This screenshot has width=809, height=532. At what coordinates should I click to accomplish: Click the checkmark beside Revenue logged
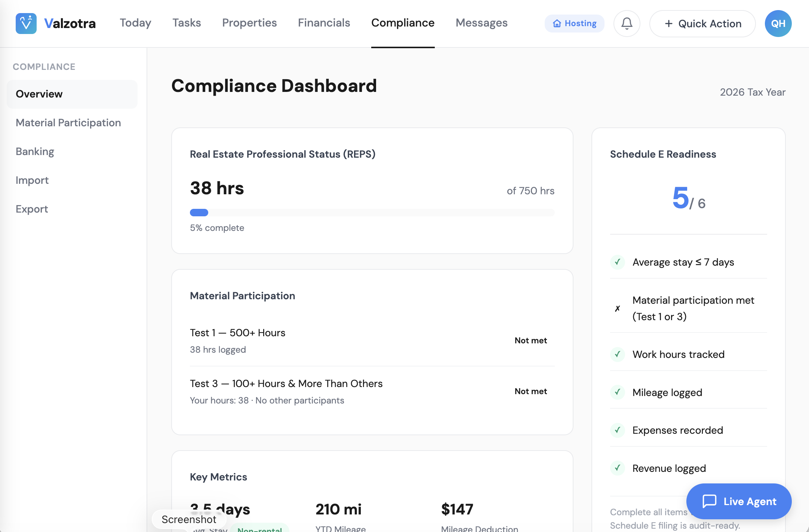tap(617, 468)
